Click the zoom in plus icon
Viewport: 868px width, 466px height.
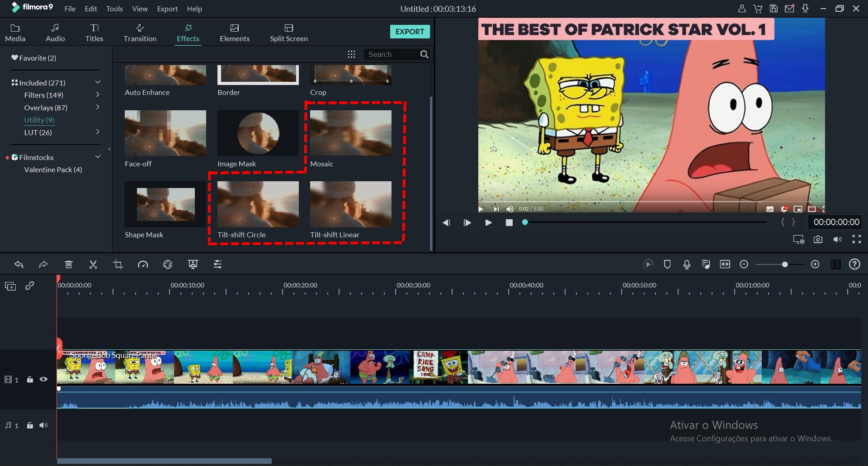click(x=815, y=264)
